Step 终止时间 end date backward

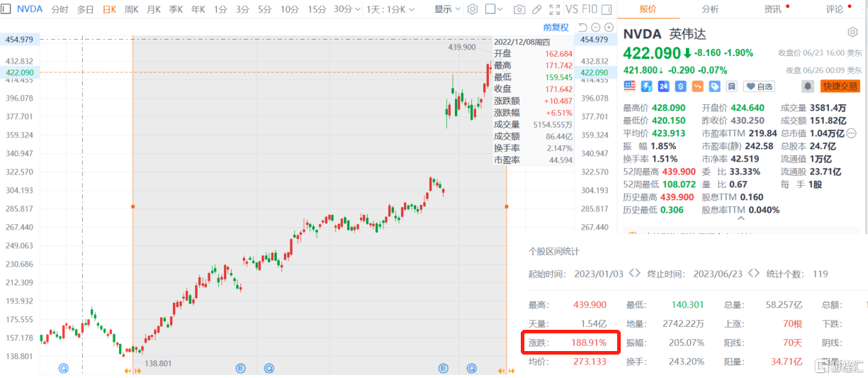click(750, 273)
